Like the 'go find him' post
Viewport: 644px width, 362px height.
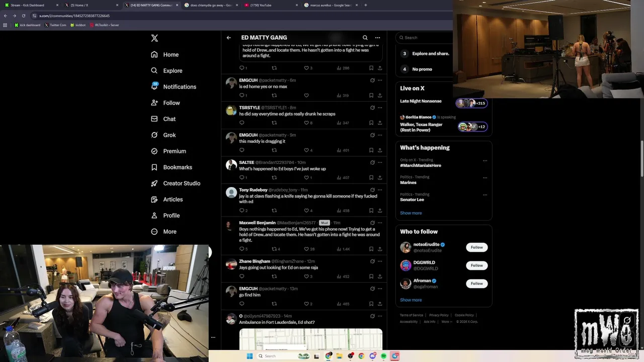(306, 304)
